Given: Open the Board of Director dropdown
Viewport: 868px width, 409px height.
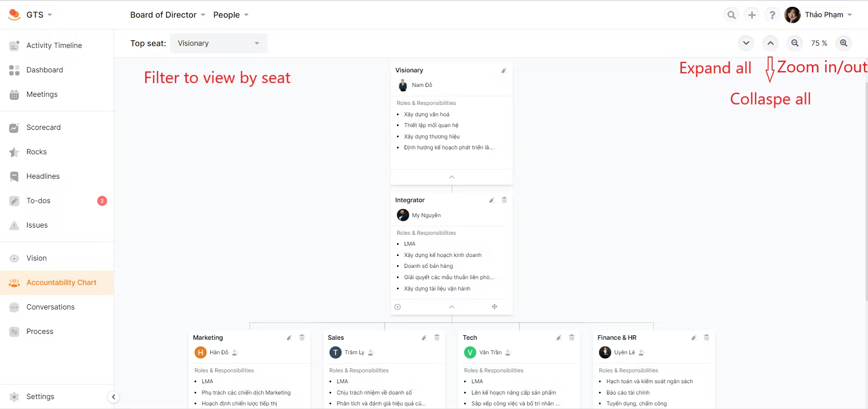Looking at the screenshot, I should [x=168, y=15].
